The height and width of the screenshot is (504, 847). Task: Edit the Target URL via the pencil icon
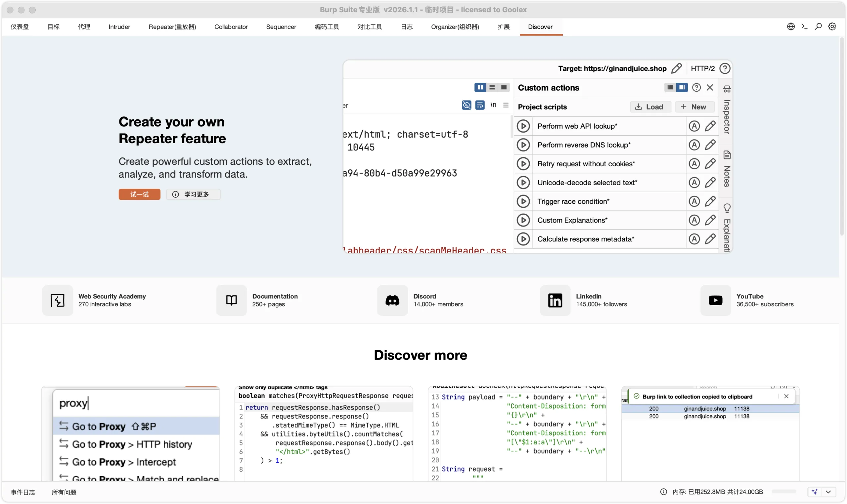[676, 68]
